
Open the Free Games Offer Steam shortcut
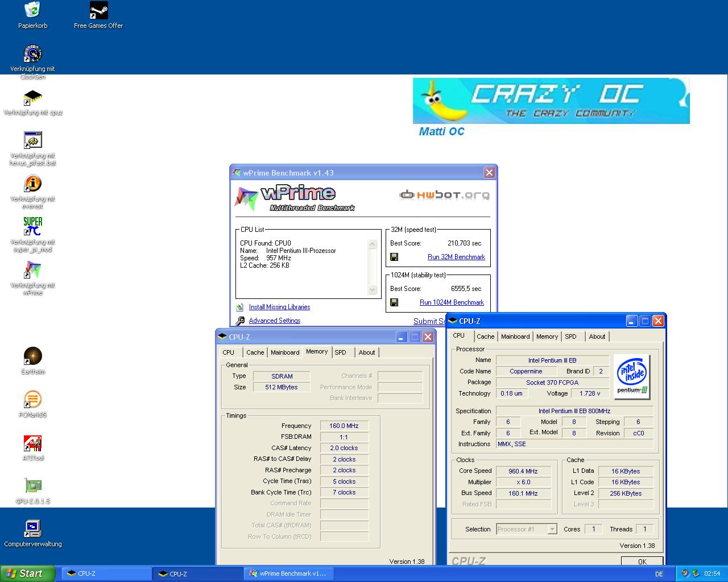coord(98,10)
